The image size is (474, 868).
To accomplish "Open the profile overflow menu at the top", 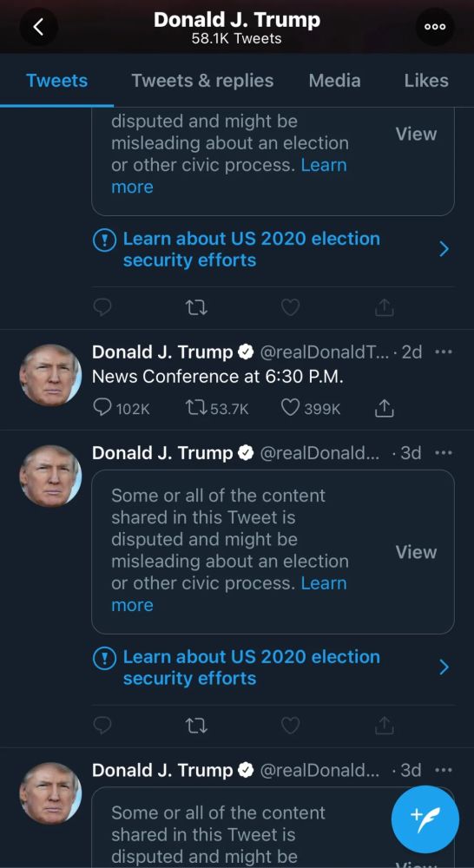I will (435, 27).
